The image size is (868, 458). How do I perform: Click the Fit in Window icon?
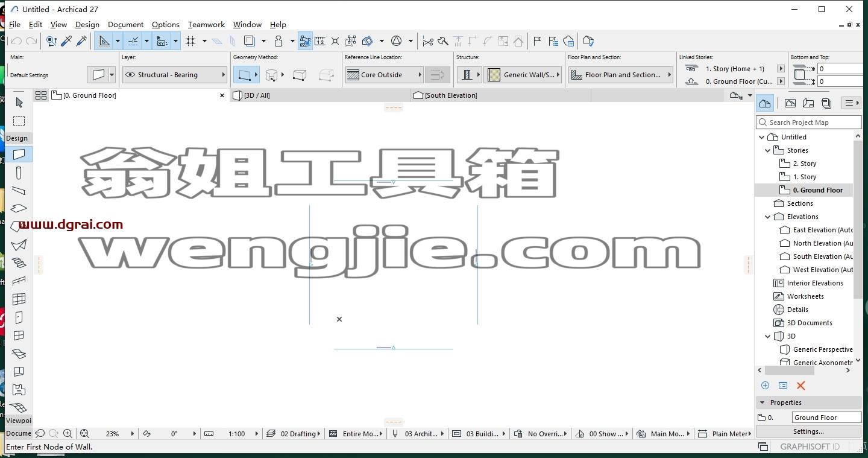pos(84,433)
